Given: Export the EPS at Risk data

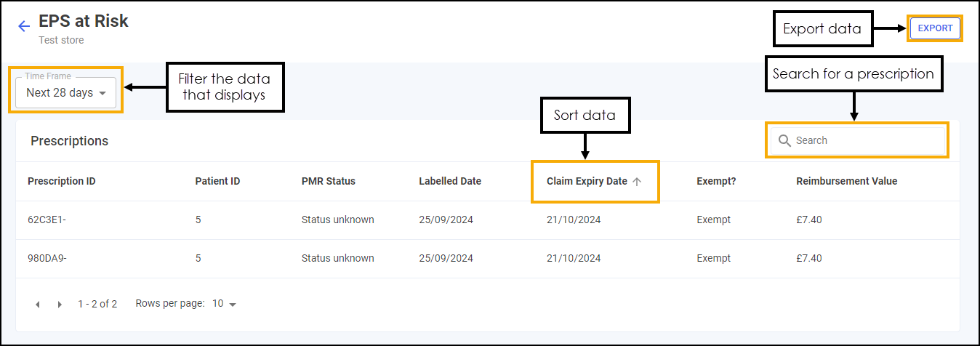Looking at the screenshot, I should (935, 28).
